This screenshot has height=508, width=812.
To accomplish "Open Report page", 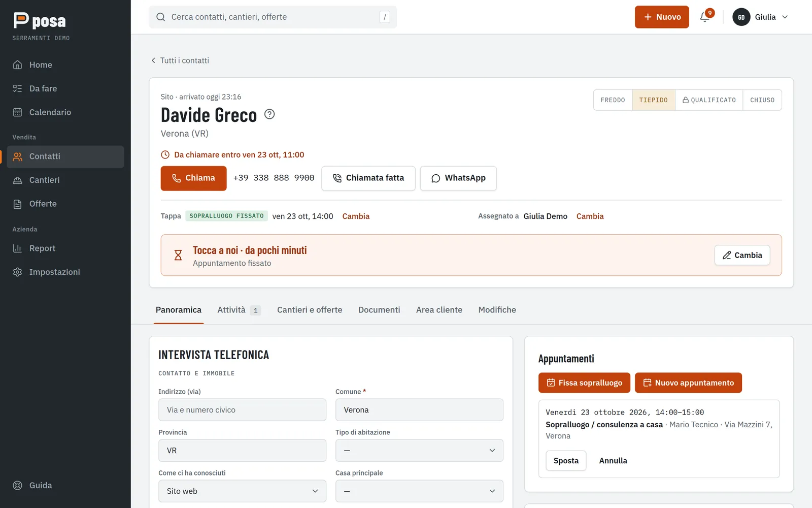I will (65, 248).
